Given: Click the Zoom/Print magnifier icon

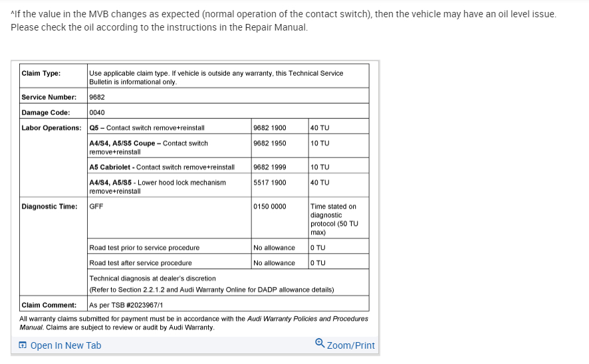Looking at the screenshot, I should [x=320, y=343].
